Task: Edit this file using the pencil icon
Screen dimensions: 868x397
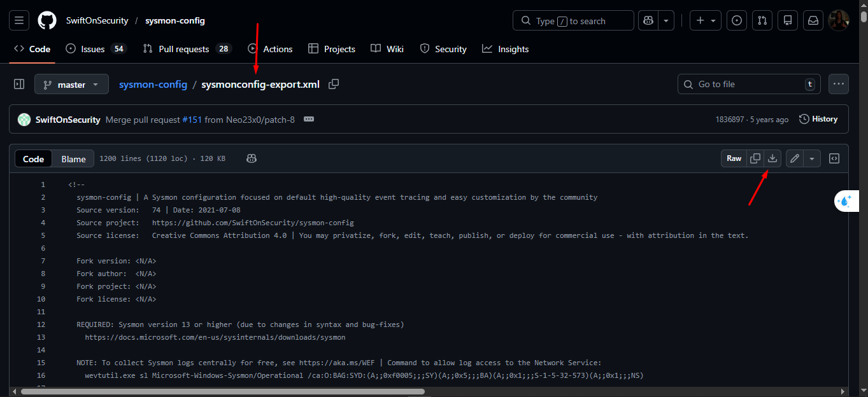Action: tap(795, 158)
